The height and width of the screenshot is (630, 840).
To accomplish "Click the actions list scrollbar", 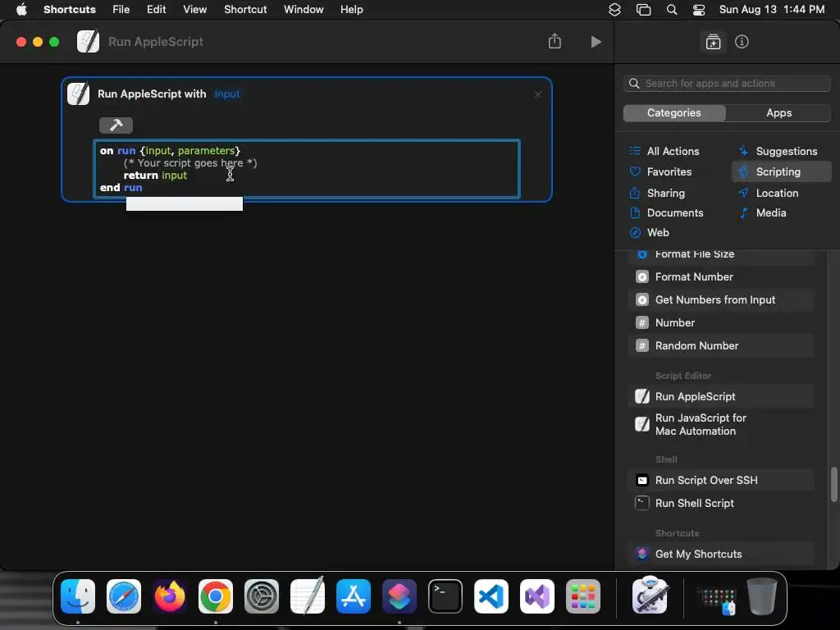I will click(x=833, y=485).
